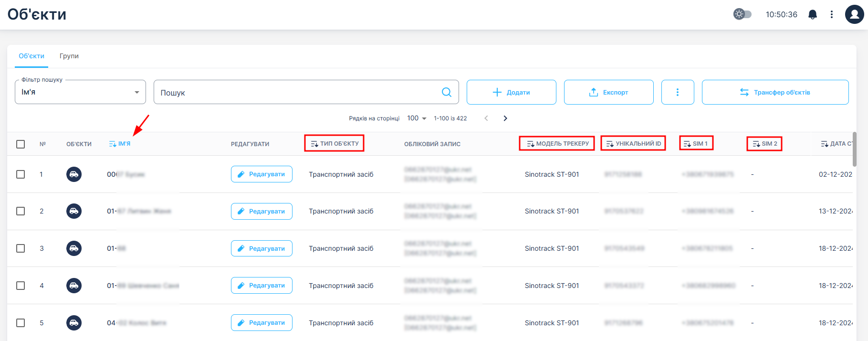The width and height of the screenshot is (868, 341).
Task: Sort by Ім'я column
Action: click(x=120, y=144)
